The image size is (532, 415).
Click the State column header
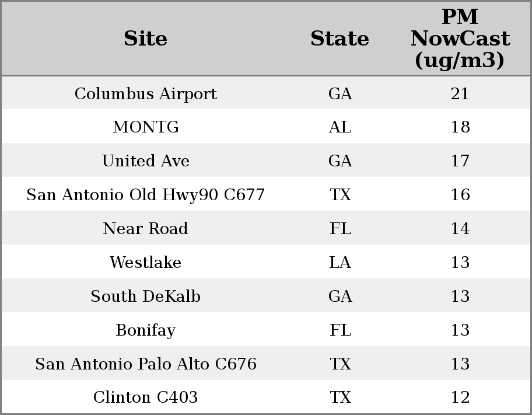(339, 39)
